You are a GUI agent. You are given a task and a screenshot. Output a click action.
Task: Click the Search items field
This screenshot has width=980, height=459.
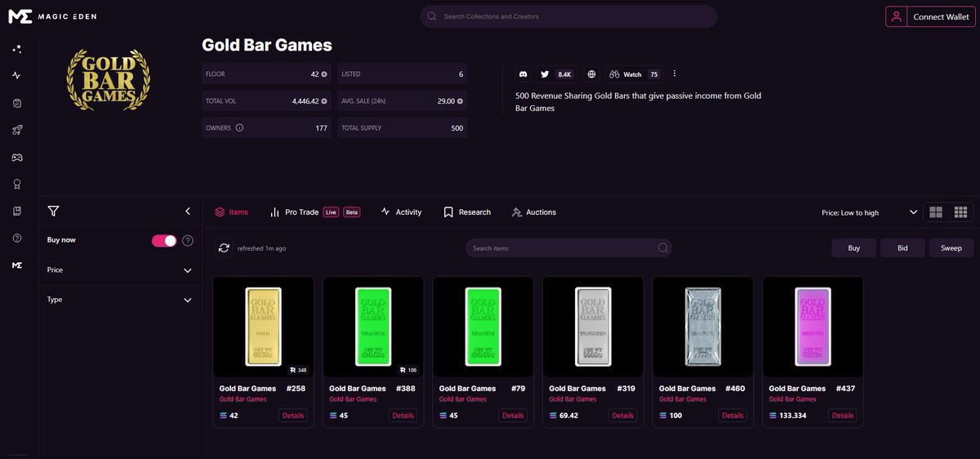(568, 248)
